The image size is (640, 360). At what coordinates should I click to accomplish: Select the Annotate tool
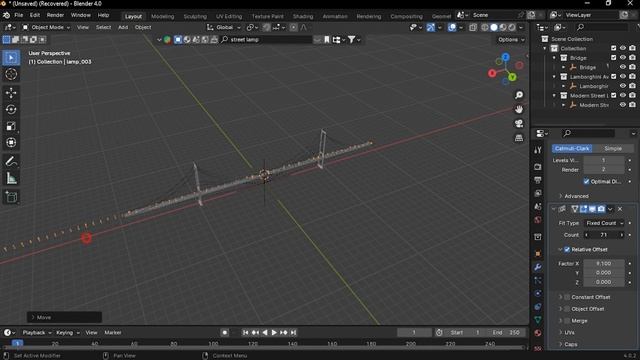coord(11,162)
